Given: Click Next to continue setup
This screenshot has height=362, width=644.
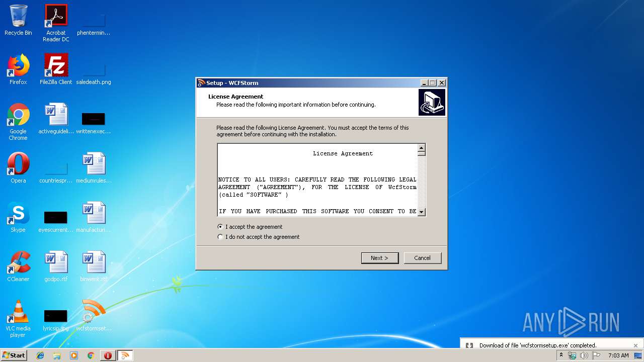Looking at the screenshot, I should click(380, 258).
